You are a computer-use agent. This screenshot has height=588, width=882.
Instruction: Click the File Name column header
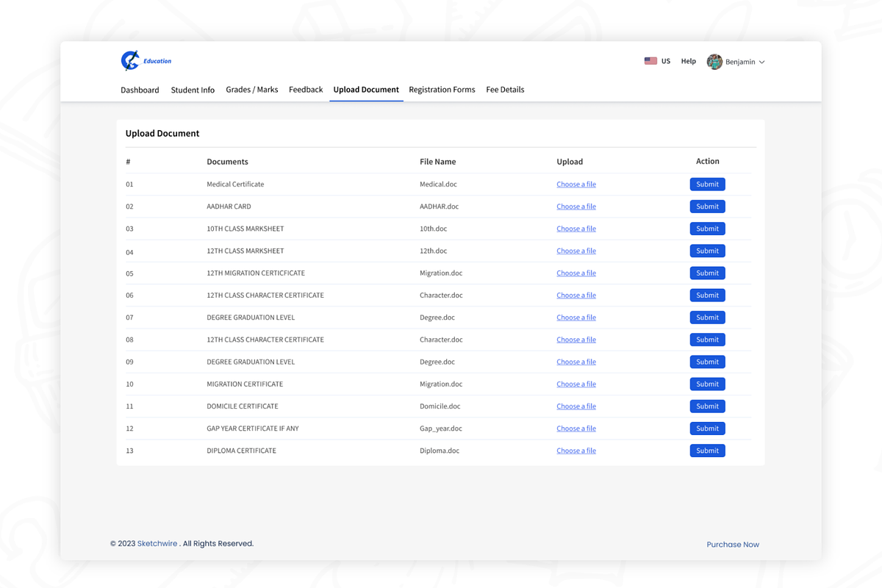point(437,162)
